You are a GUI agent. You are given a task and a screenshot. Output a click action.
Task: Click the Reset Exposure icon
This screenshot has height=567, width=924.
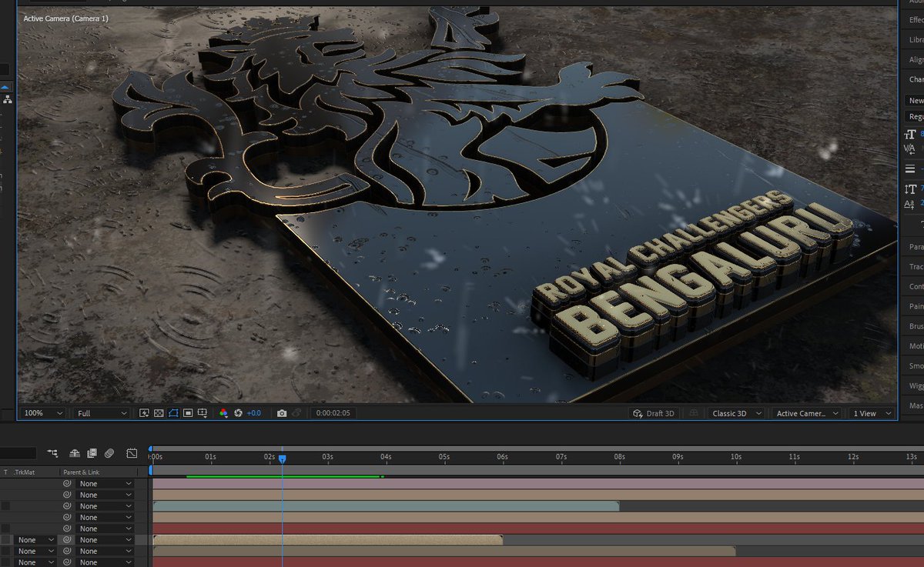238,413
